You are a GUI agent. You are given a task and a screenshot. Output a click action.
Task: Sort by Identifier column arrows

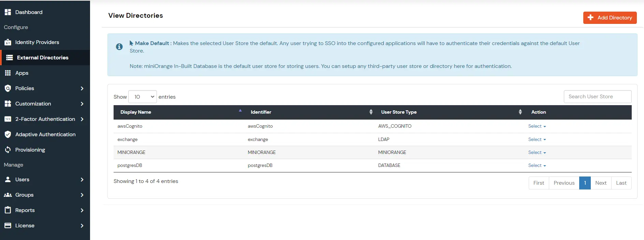tap(371, 112)
